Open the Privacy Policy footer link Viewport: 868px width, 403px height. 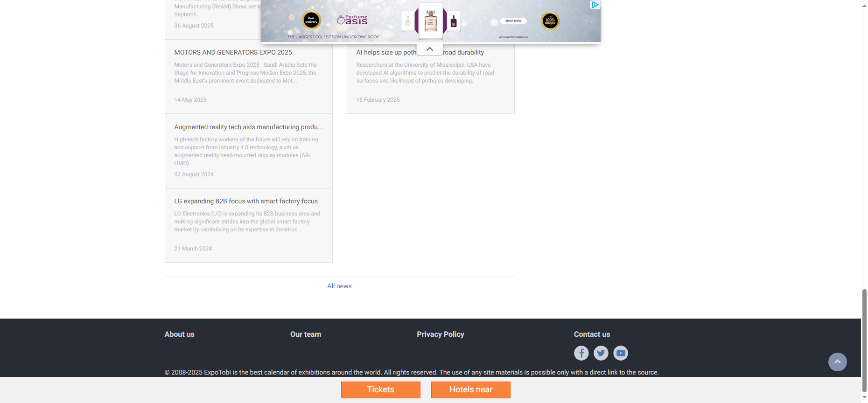click(441, 334)
